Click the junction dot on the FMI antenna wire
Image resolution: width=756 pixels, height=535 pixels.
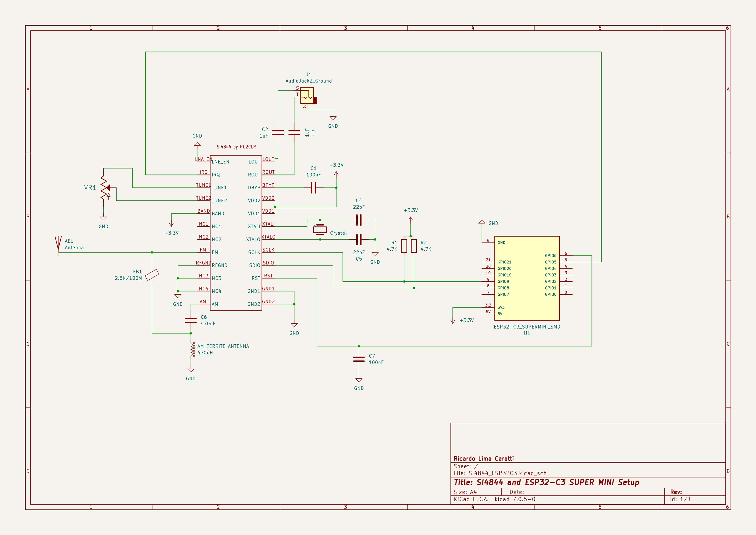point(152,252)
